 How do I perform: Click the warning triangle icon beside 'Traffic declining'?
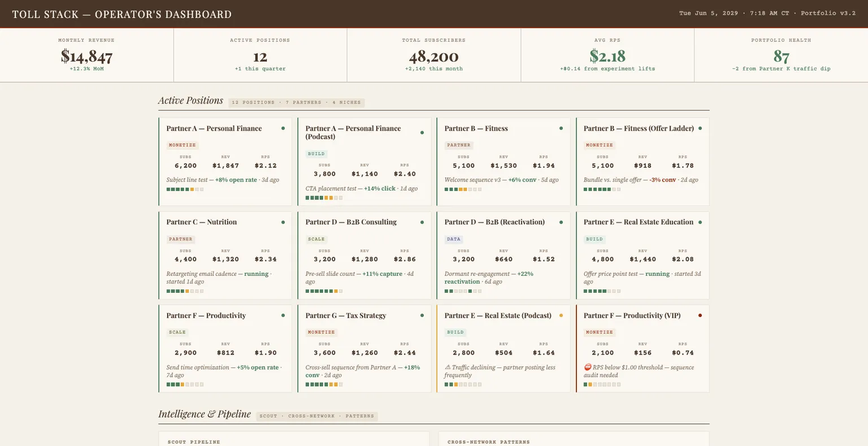tap(447, 367)
